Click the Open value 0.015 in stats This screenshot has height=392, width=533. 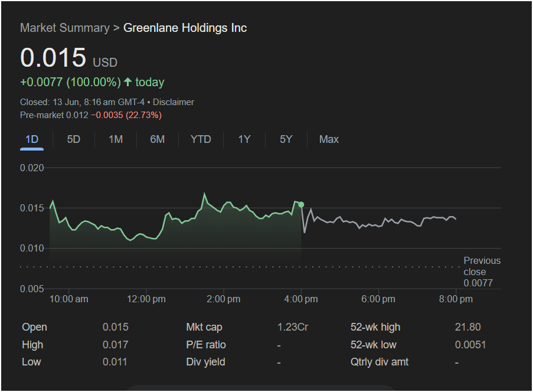pyautogui.click(x=116, y=327)
